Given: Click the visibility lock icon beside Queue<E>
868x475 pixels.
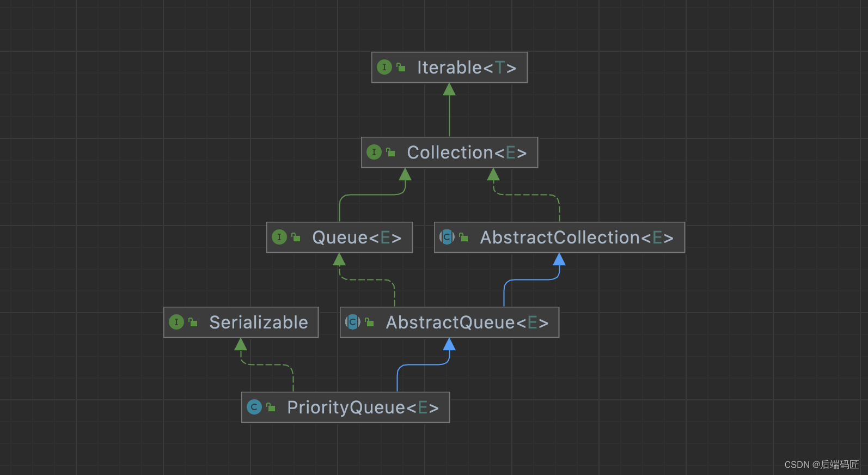Looking at the screenshot, I should [x=296, y=237].
